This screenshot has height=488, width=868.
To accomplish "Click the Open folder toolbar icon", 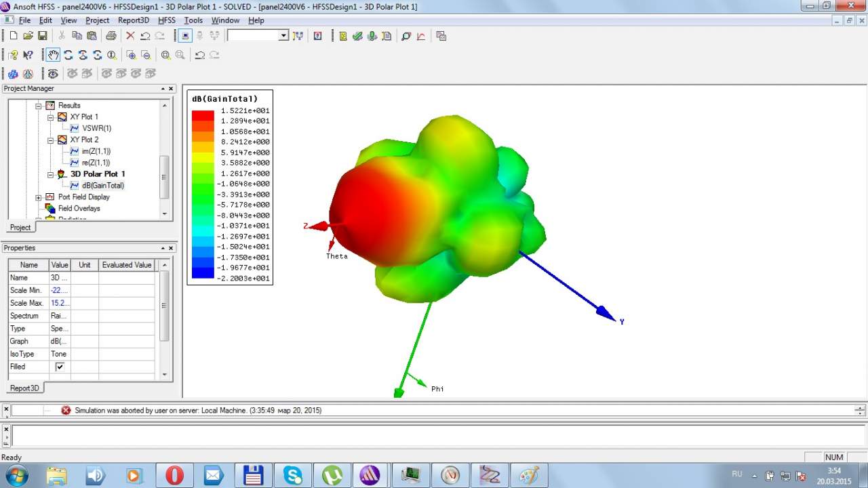I will click(x=28, y=36).
